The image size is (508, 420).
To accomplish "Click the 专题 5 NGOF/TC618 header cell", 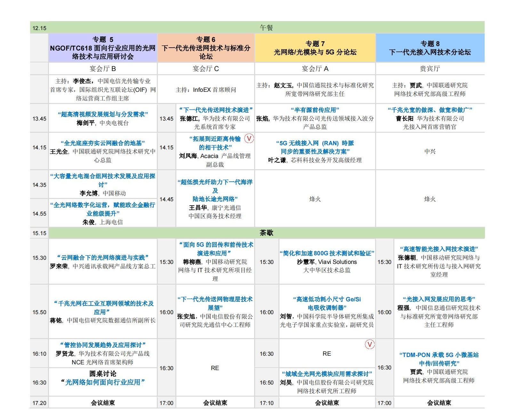I will click(x=103, y=48).
